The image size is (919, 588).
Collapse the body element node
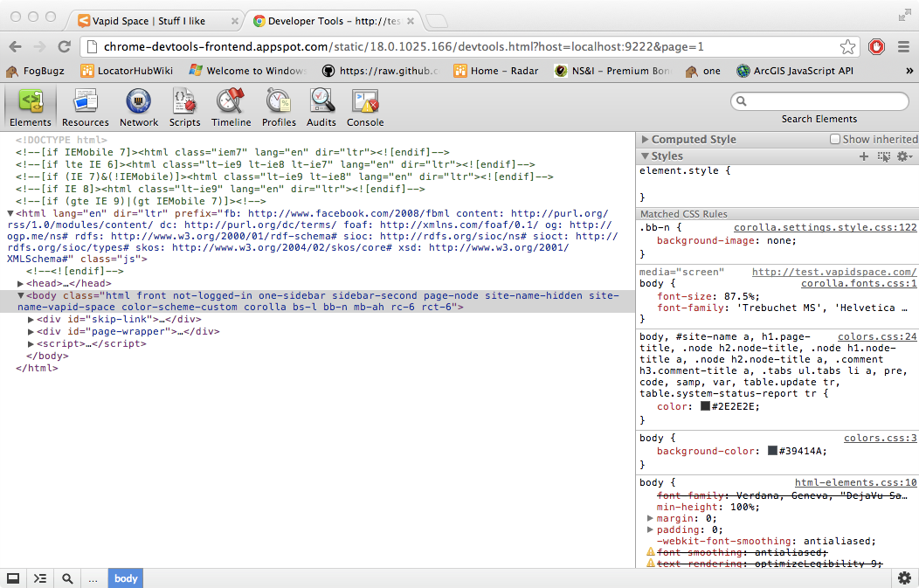click(20, 295)
